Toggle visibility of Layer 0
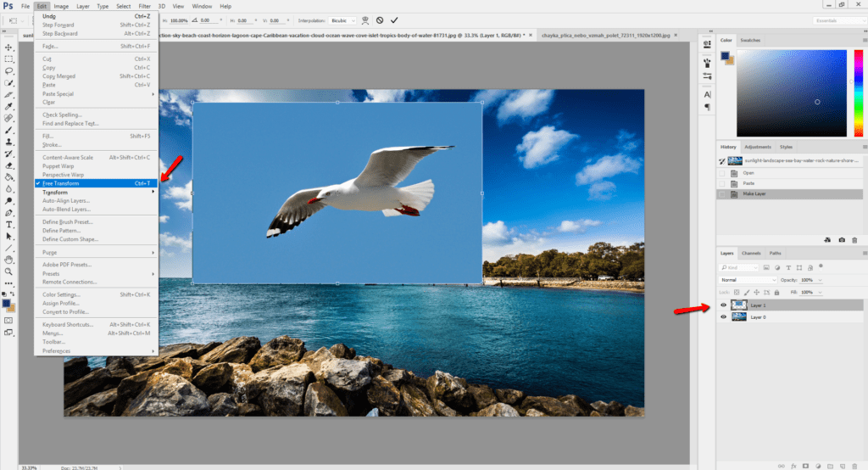868x470 pixels. coord(723,316)
